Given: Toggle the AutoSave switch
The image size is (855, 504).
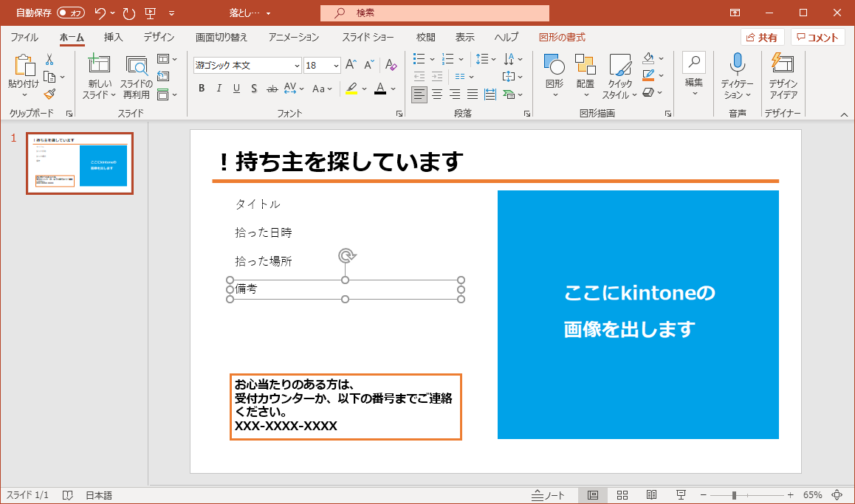Looking at the screenshot, I should (x=71, y=13).
